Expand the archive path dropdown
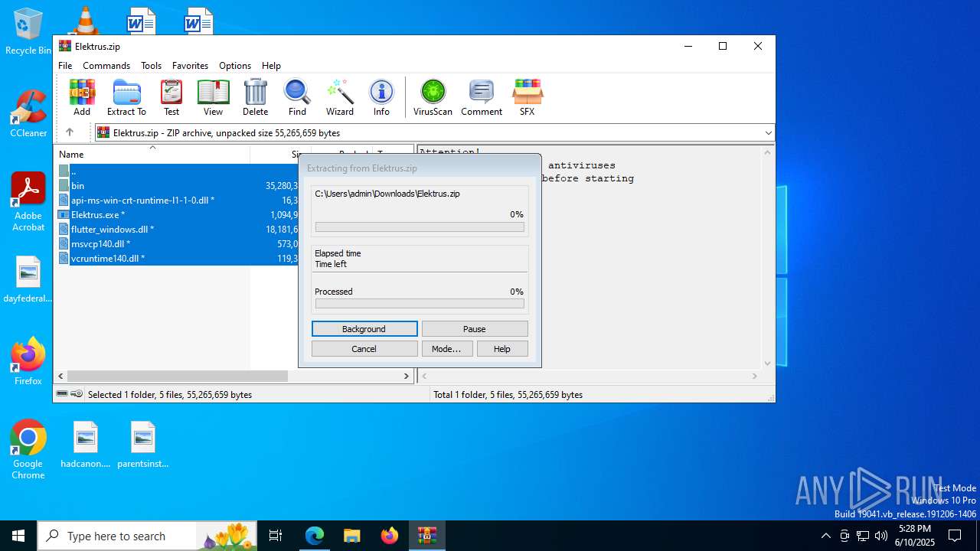Image resolution: width=980 pixels, height=551 pixels. [768, 133]
